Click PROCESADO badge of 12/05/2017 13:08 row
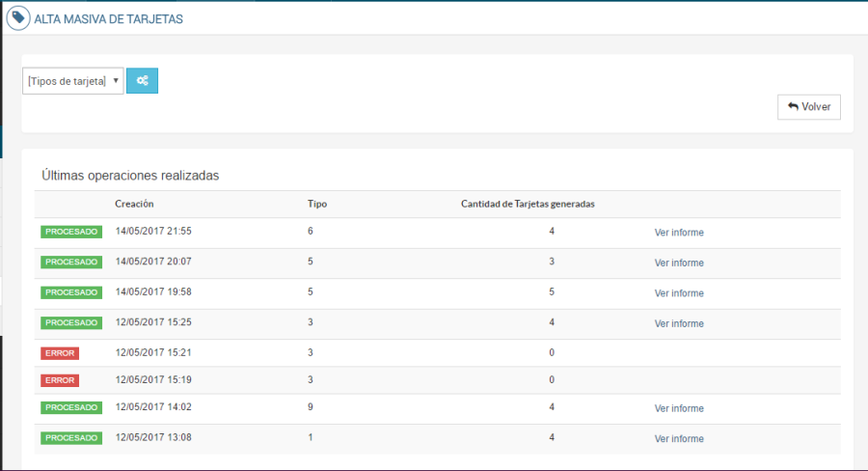This screenshot has height=471, width=868. pos(71,438)
